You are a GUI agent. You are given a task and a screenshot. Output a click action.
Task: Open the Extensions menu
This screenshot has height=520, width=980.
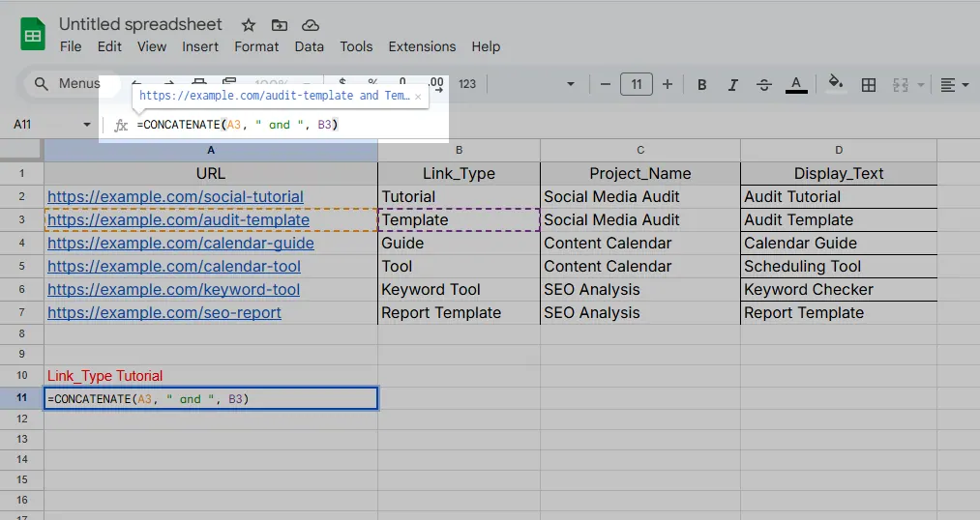(x=422, y=46)
